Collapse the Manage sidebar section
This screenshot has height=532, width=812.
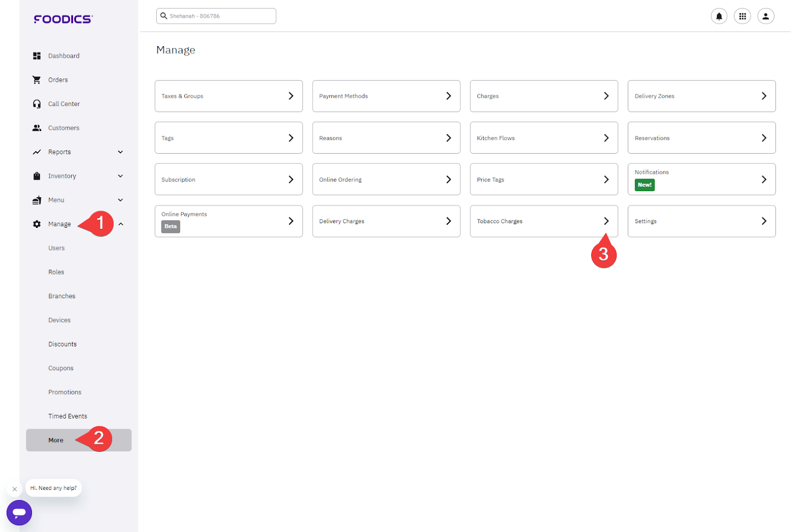(121, 224)
